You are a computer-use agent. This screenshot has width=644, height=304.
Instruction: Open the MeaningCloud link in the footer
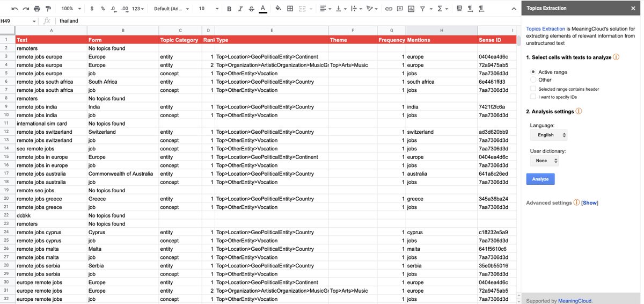[575, 301]
